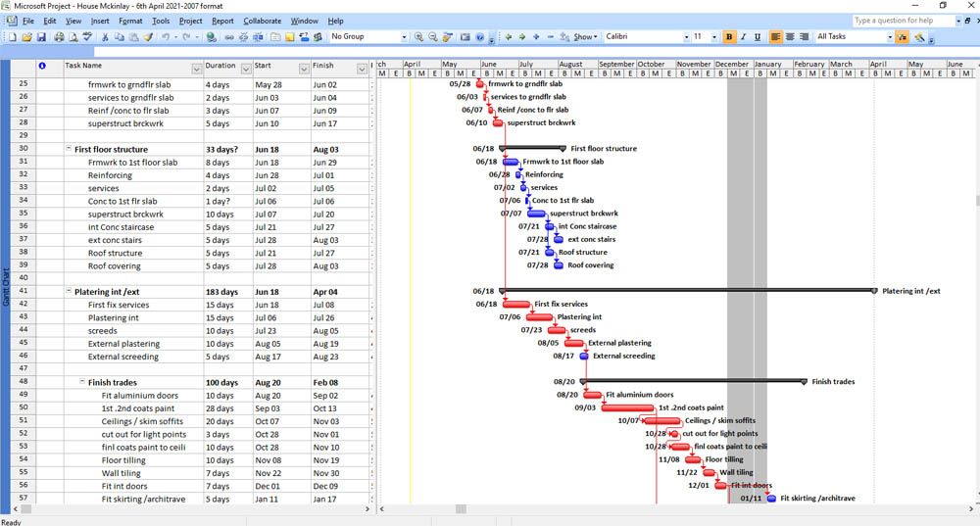Zoom out on the timescale
The width and height of the screenshot is (980, 526).
(x=432, y=37)
